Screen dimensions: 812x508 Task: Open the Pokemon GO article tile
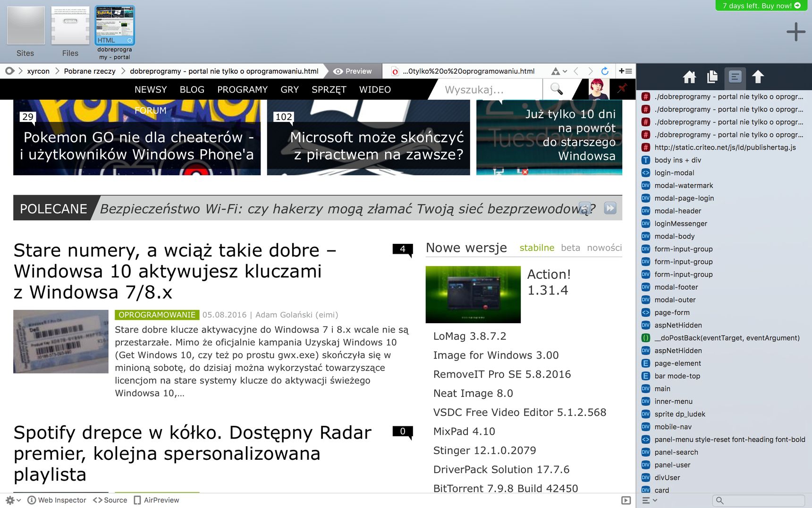click(137, 137)
